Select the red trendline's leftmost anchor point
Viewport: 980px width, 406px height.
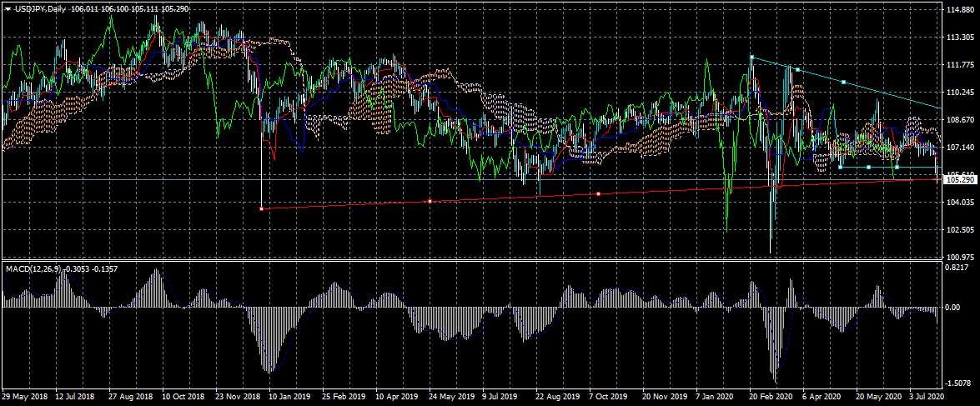tap(262, 208)
